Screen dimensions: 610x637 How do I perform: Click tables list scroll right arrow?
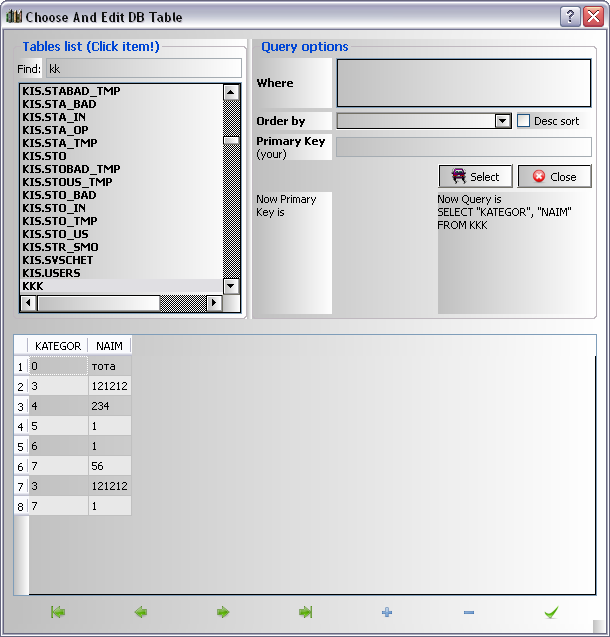(x=214, y=303)
